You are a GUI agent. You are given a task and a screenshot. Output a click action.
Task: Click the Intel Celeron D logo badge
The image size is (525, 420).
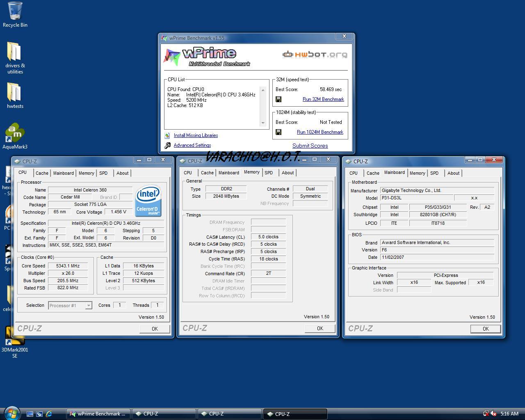coord(148,201)
